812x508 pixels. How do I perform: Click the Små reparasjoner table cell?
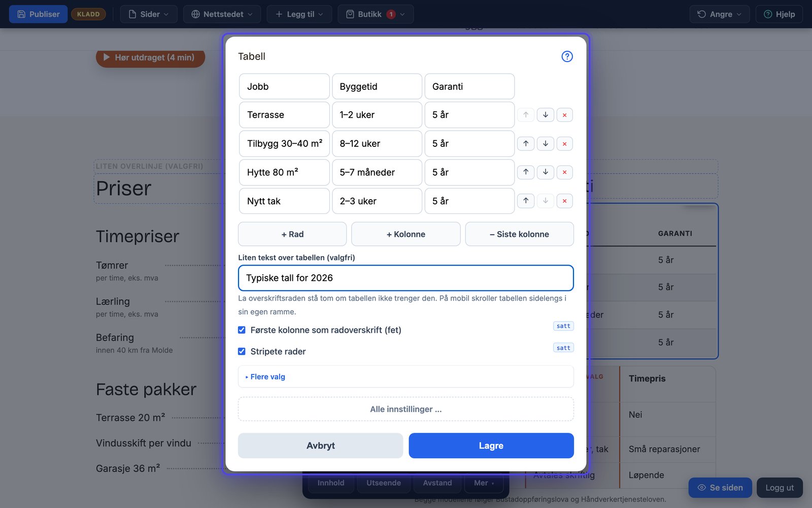(664, 449)
